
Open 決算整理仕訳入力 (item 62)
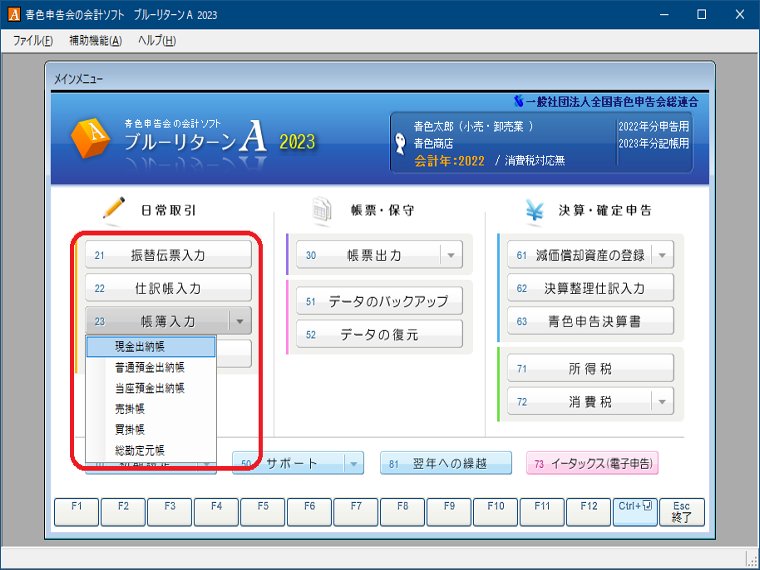point(590,288)
